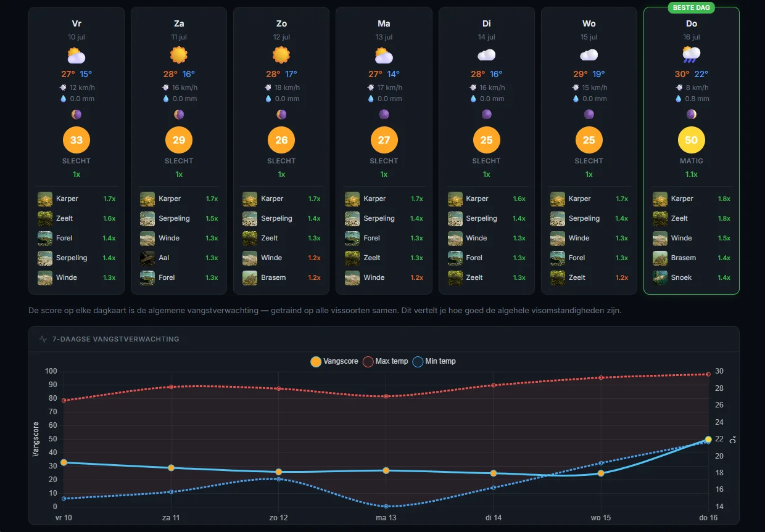Click the moon phase icon on Ma card
Viewport: 765px width, 532px height.
[x=384, y=114]
